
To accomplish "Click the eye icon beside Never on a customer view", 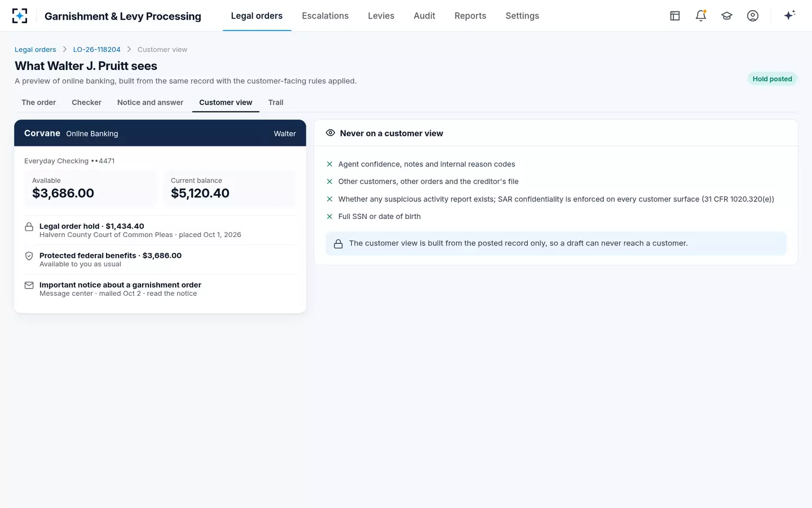I will coord(330,133).
